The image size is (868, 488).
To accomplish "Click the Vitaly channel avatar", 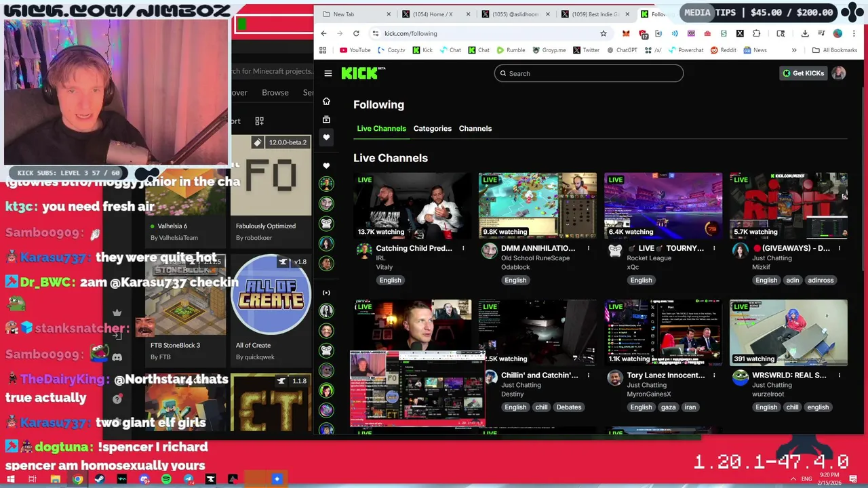I will pos(364,251).
